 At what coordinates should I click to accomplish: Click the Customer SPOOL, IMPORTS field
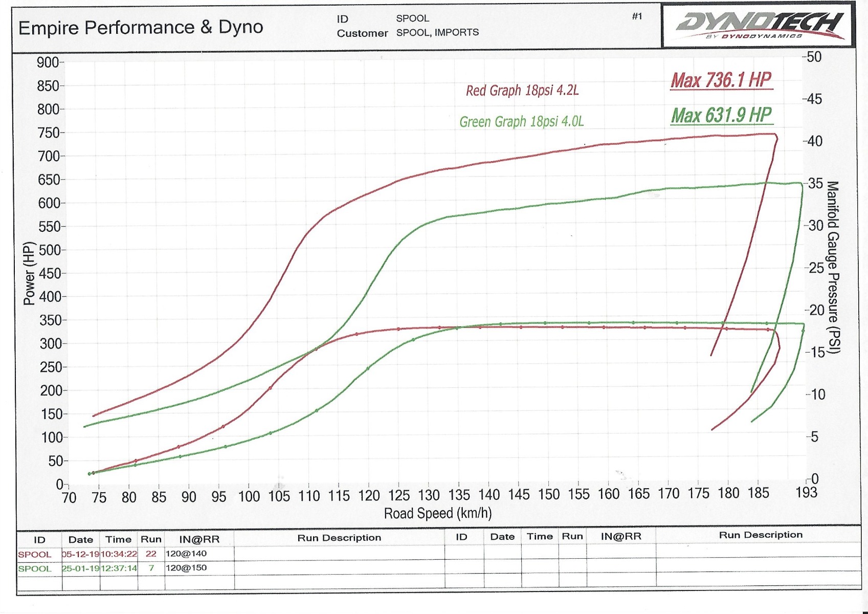(x=437, y=32)
